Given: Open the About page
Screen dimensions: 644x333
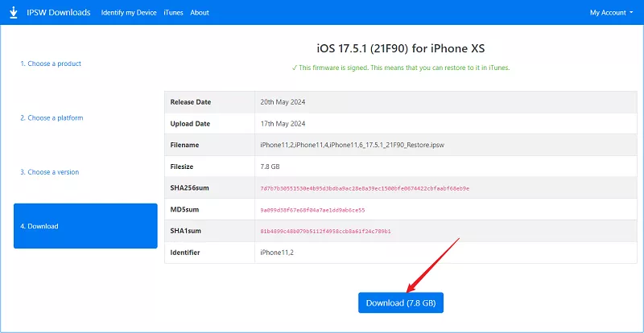Looking at the screenshot, I should (x=200, y=13).
